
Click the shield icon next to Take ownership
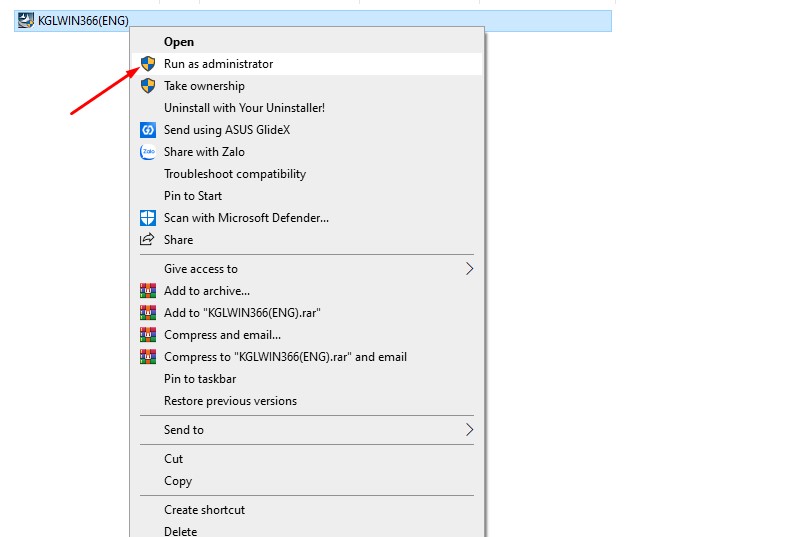pos(148,86)
